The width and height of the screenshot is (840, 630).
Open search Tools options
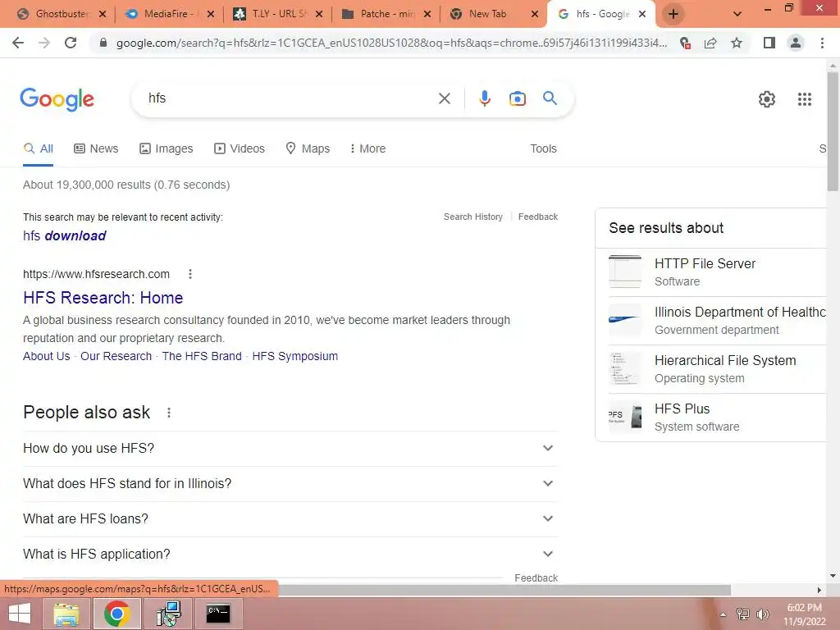tap(543, 148)
